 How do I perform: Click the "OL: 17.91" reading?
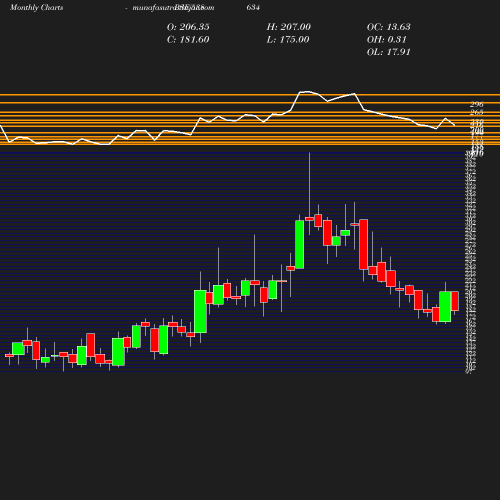tap(389, 52)
